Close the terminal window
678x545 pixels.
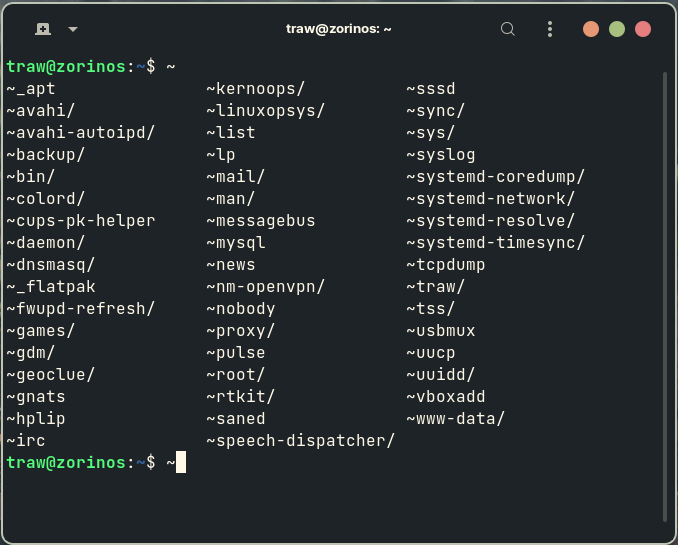pos(643,29)
